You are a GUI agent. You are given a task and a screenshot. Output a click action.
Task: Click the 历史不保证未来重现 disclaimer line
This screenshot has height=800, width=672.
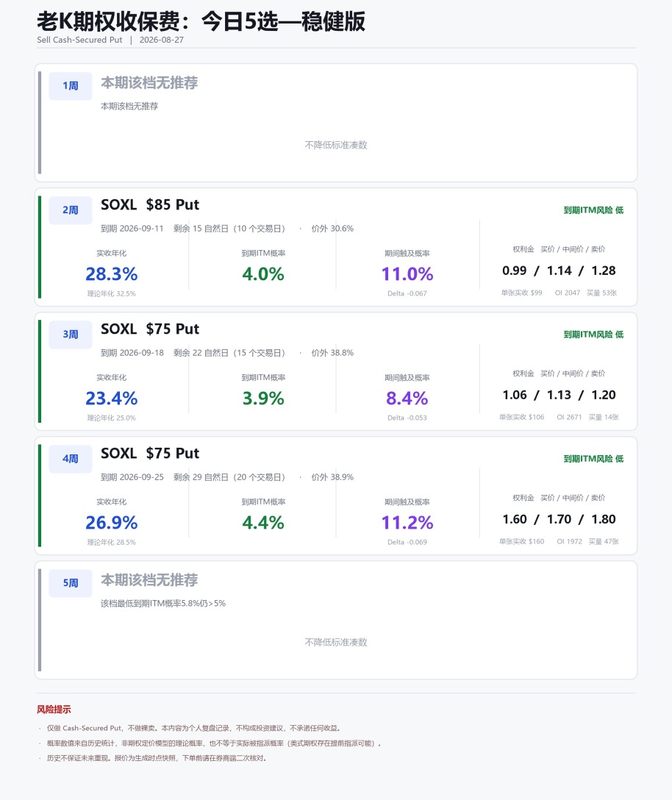157,758
